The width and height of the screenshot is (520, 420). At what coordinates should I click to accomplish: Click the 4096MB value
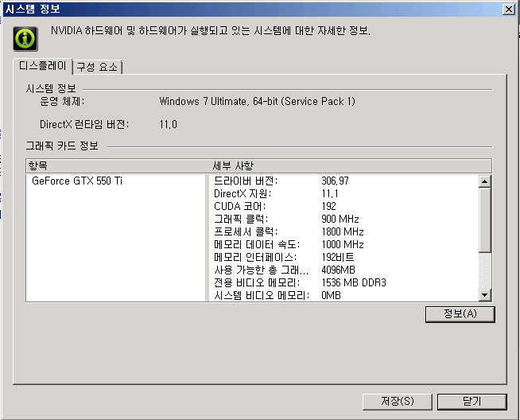(338, 270)
